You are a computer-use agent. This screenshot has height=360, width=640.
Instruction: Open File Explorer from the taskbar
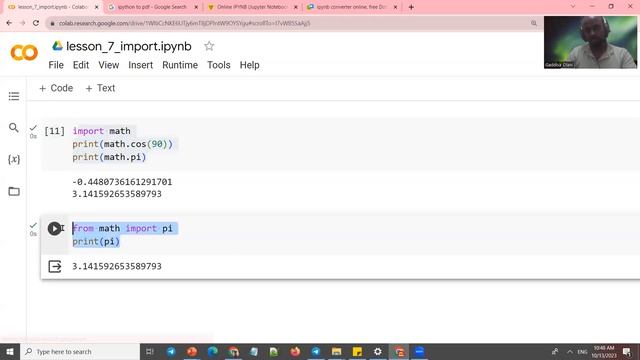(336, 351)
